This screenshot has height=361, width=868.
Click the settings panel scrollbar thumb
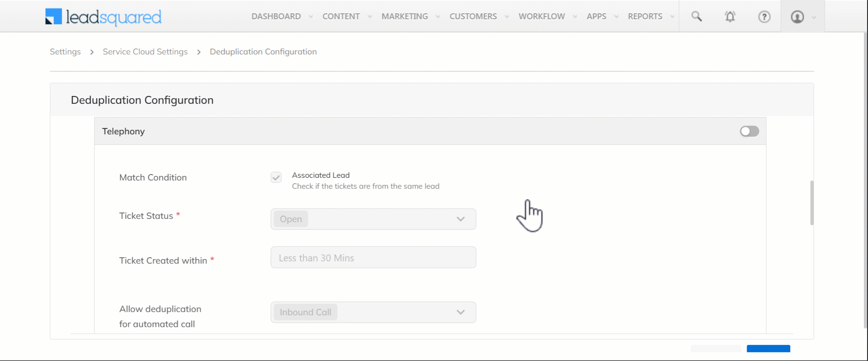[812, 203]
